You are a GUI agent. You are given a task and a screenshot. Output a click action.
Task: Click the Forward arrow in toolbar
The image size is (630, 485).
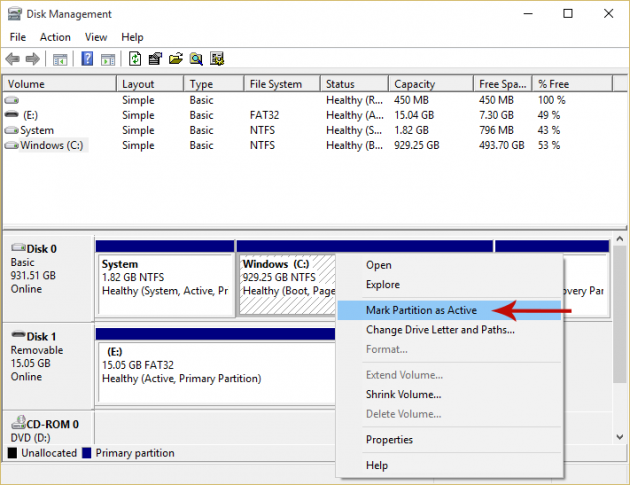pos(33,59)
